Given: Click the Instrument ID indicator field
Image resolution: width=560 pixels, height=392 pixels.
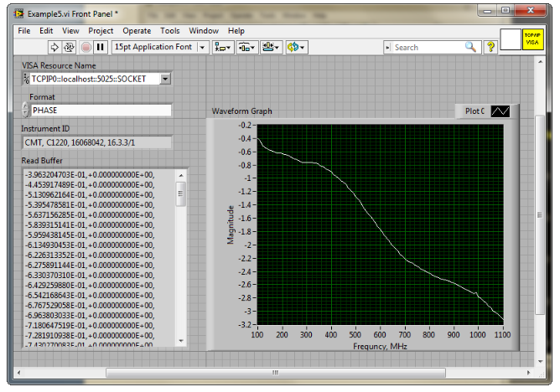Looking at the screenshot, I should (x=97, y=142).
